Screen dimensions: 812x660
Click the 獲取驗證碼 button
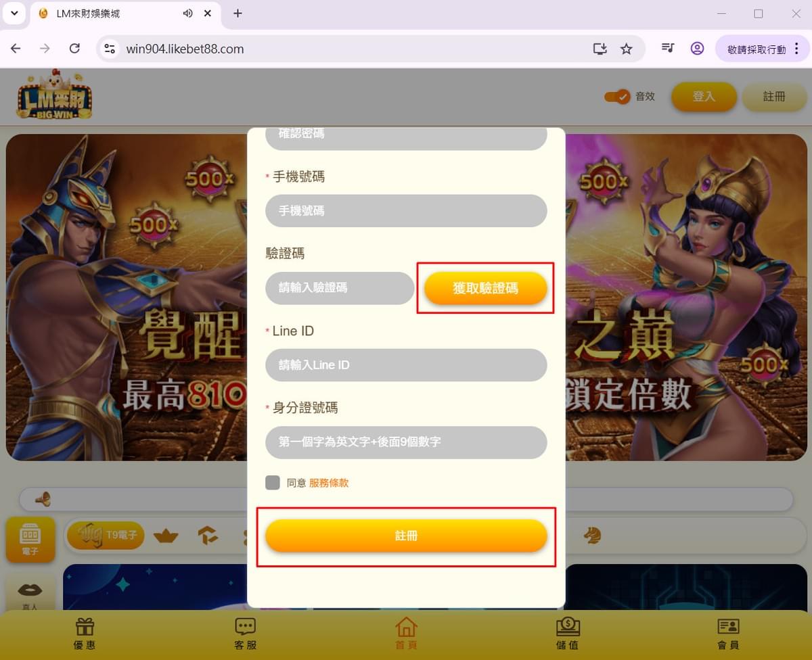tap(486, 288)
